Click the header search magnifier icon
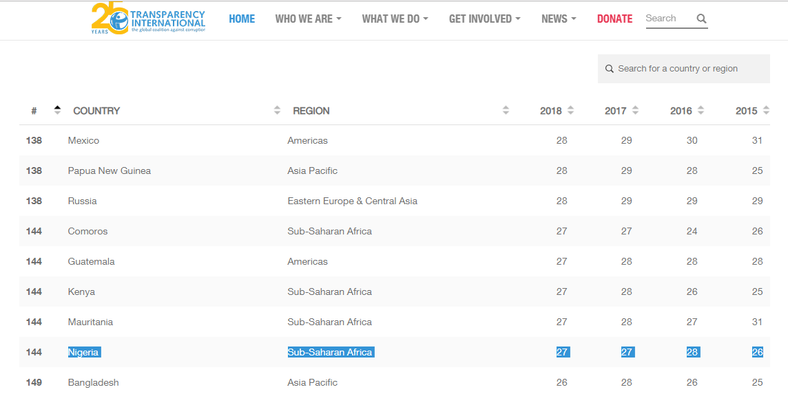Image resolution: width=788 pixels, height=396 pixels. (702, 19)
